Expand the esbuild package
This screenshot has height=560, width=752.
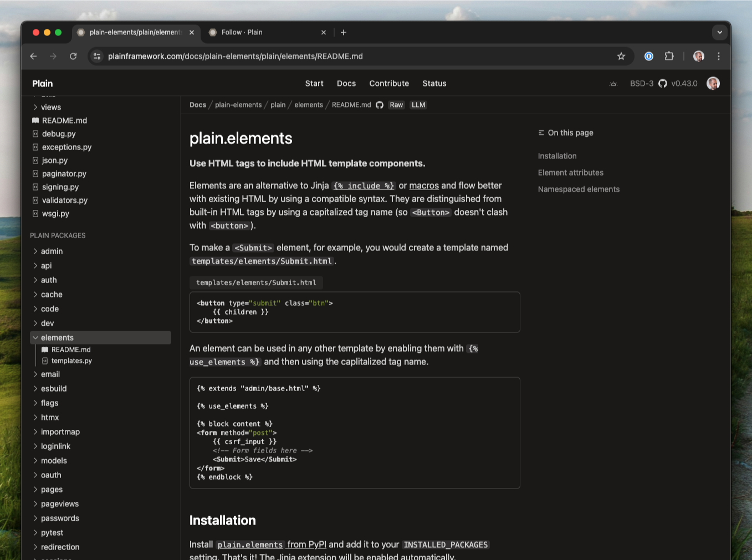point(54,388)
